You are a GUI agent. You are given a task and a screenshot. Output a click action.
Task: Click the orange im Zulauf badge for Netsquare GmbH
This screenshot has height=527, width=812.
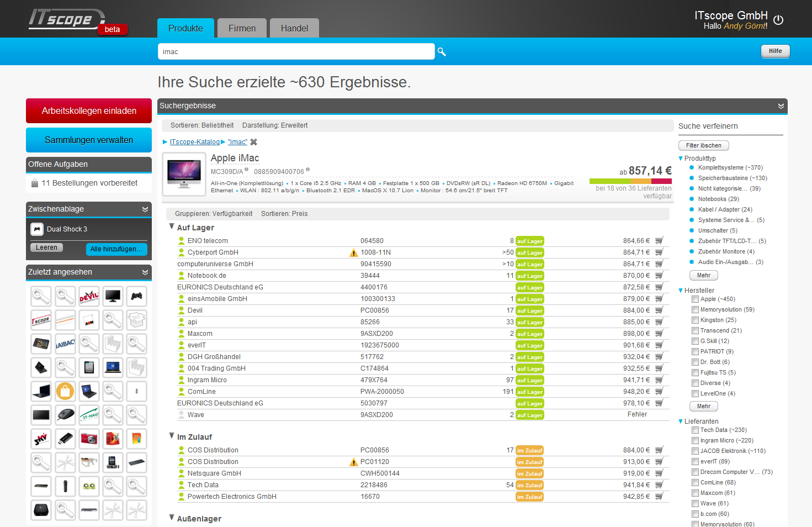point(529,474)
